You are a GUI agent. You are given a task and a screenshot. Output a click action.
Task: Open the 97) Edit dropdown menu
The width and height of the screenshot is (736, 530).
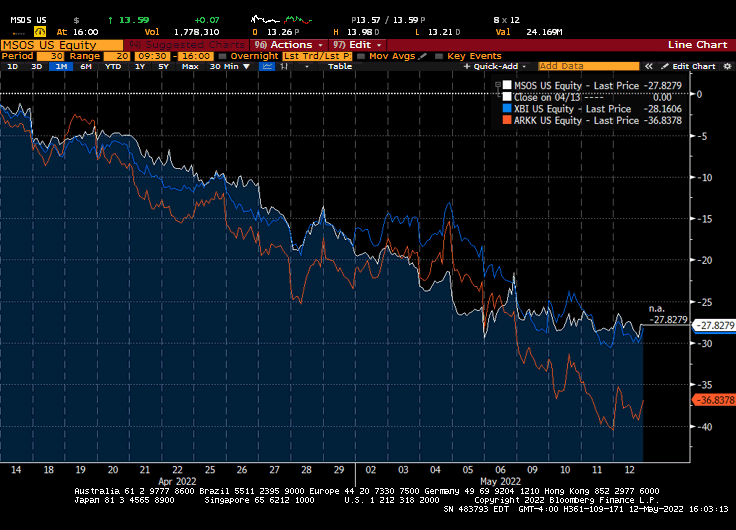358,45
